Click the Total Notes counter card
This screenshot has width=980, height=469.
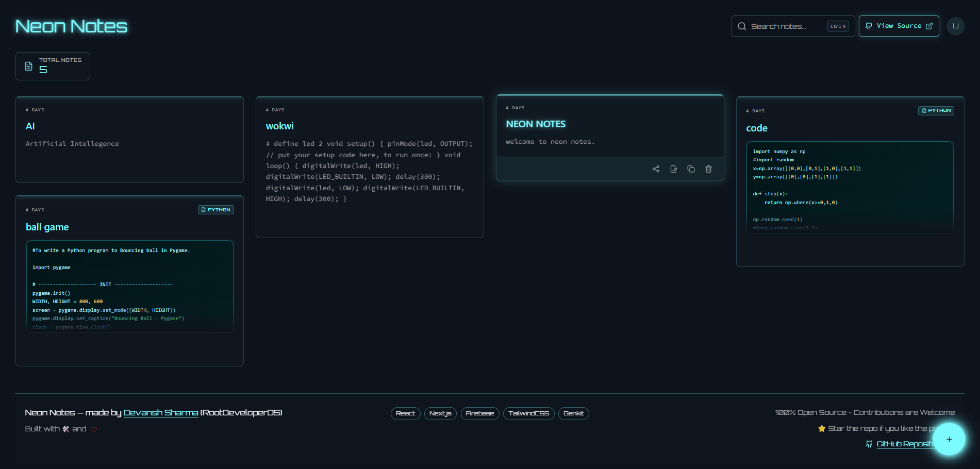(x=53, y=66)
